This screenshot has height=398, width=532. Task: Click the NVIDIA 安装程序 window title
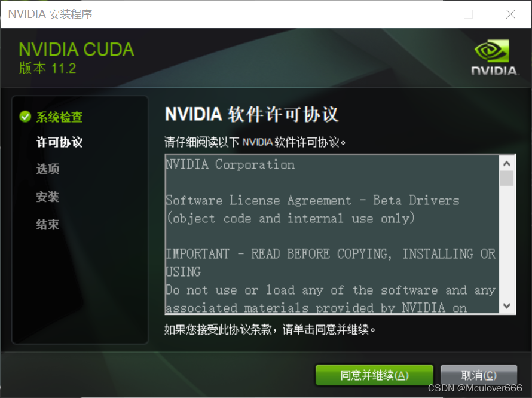point(50,14)
